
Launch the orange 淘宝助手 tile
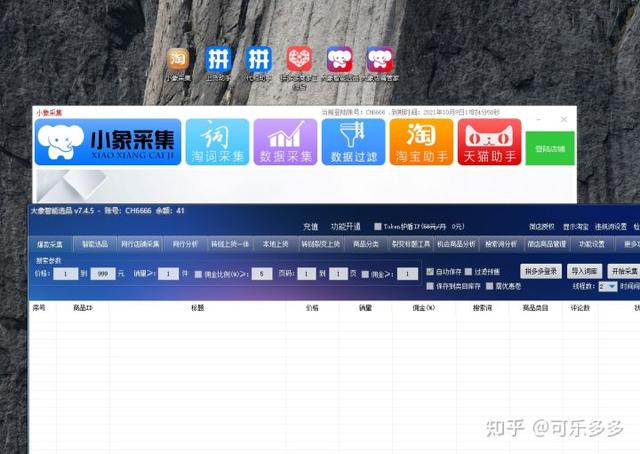coord(422,142)
